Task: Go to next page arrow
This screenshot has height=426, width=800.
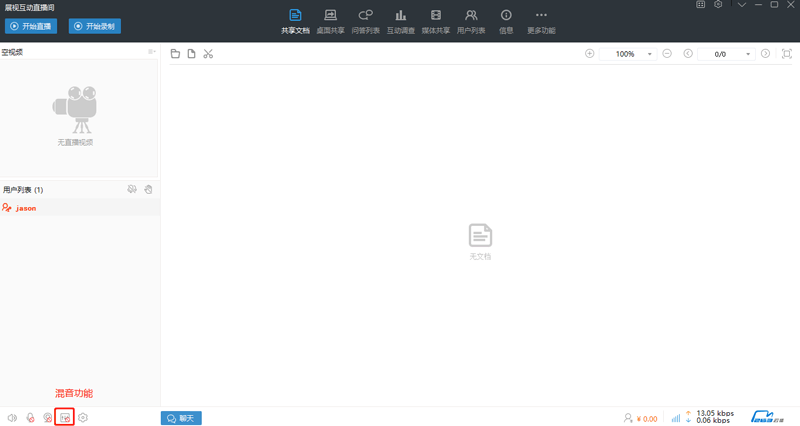Action: pos(765,54)
